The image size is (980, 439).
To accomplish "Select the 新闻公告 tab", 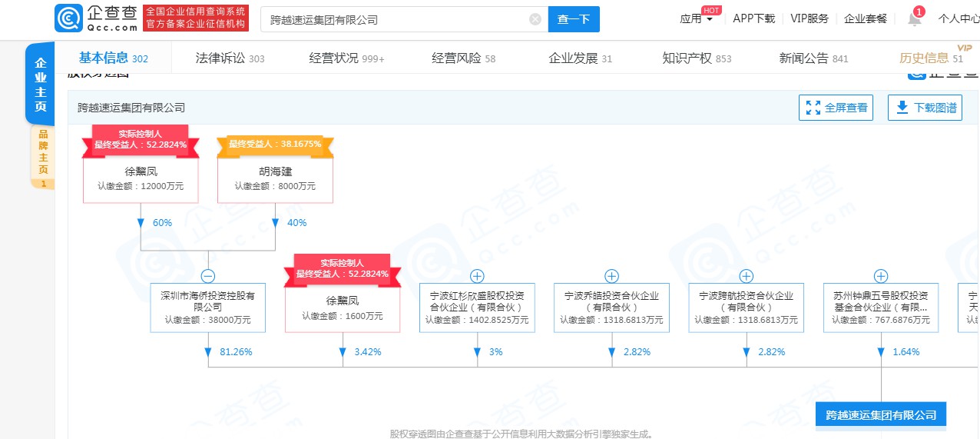I will 813,58.
